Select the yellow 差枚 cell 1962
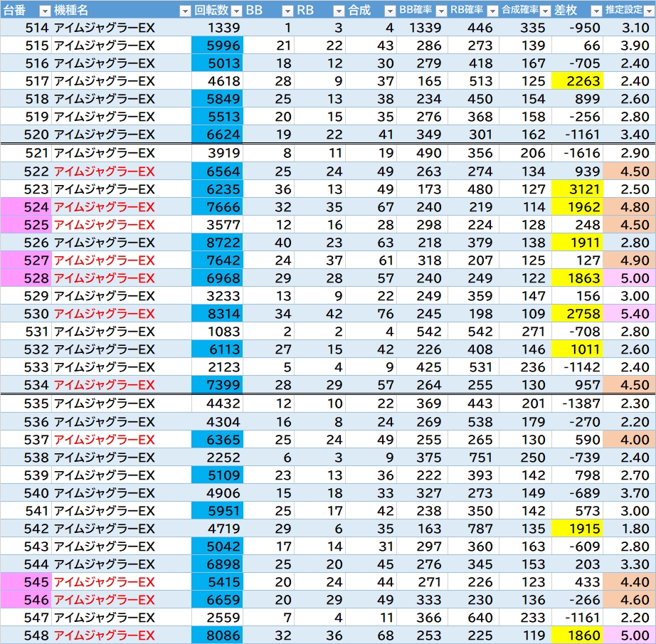The height and width of the screenshot is (644, 656). click(577, 206)
